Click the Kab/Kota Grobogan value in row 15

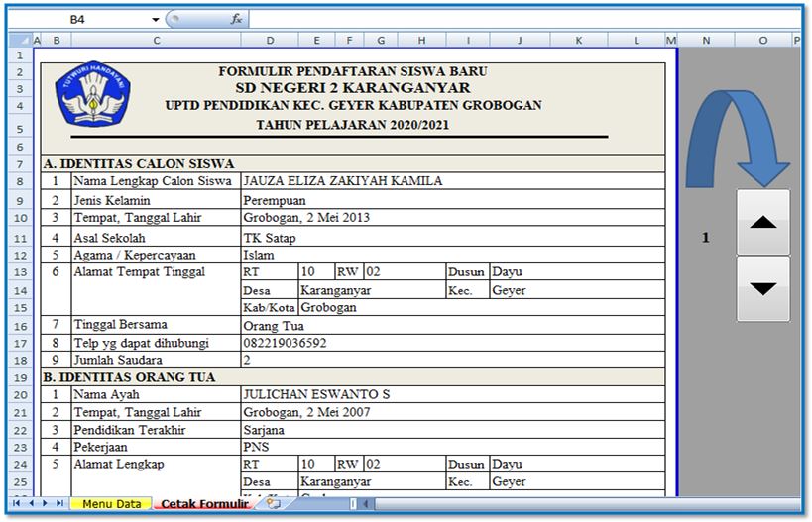click(482, 307)
